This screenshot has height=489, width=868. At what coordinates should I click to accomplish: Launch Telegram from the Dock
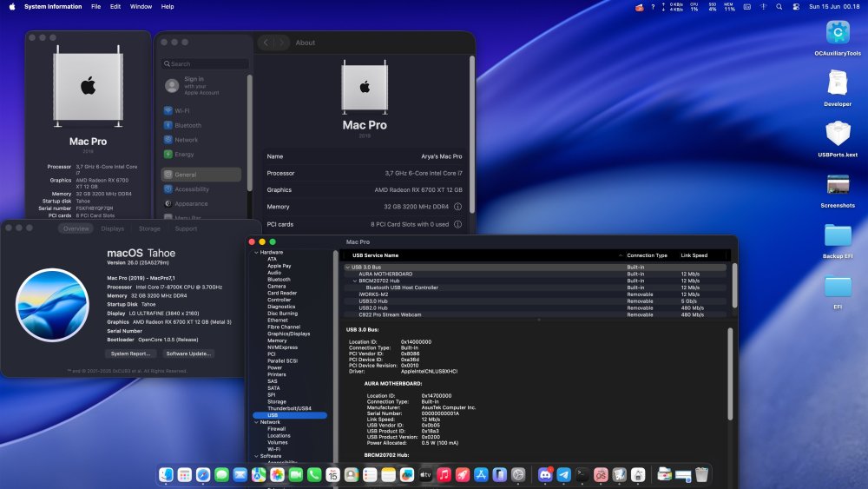pos(564,474)
